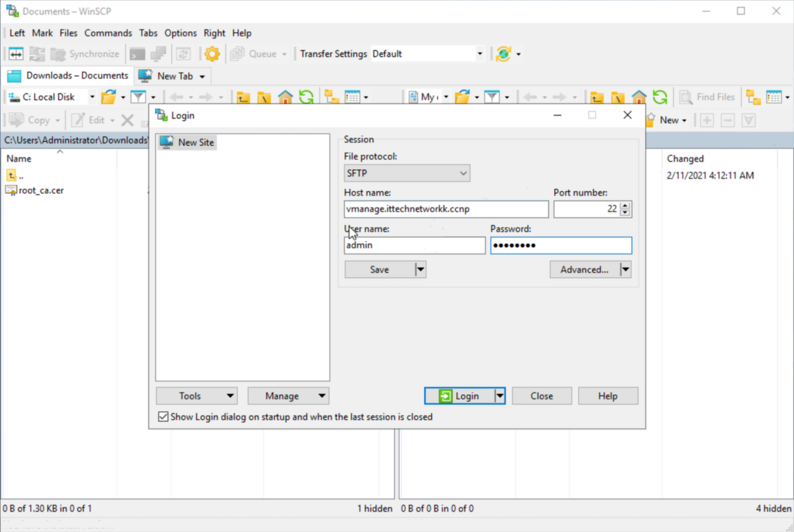Open the C: Local Disk drive dropdown
The height and width of the screenshot is (532, 794).
[92, 97]
